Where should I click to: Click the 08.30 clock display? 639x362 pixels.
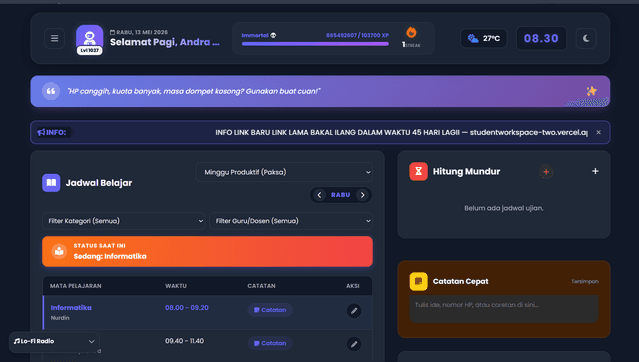(x=541, y=38)
